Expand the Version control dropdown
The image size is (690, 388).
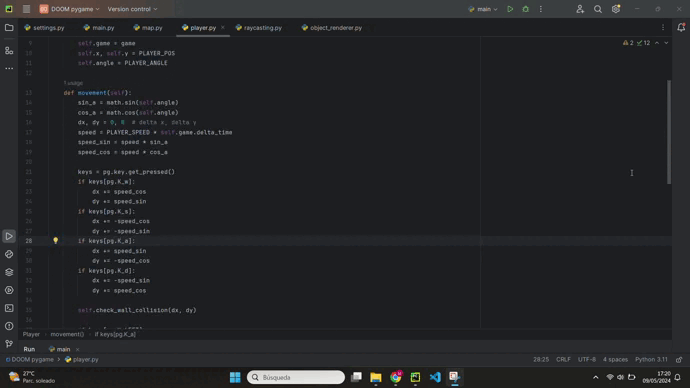pos(132,9)
